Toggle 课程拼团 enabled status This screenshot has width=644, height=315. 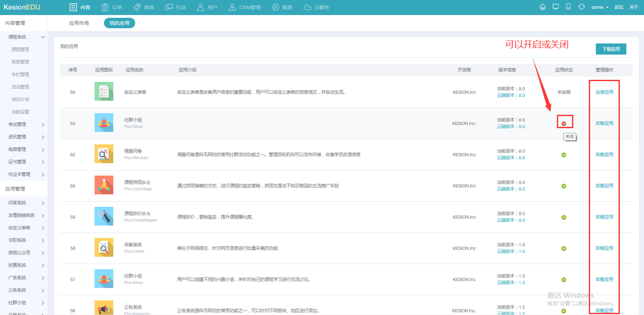[564, 186]
